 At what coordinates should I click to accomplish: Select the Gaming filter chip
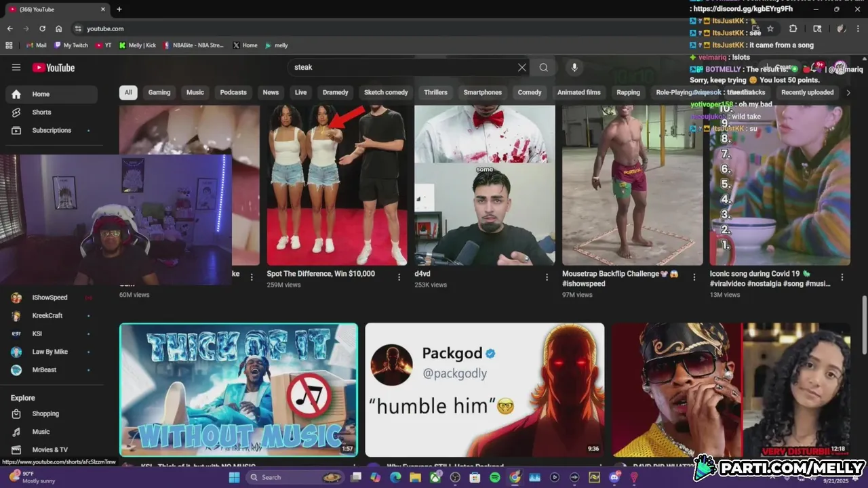click(x=159, y=92)
